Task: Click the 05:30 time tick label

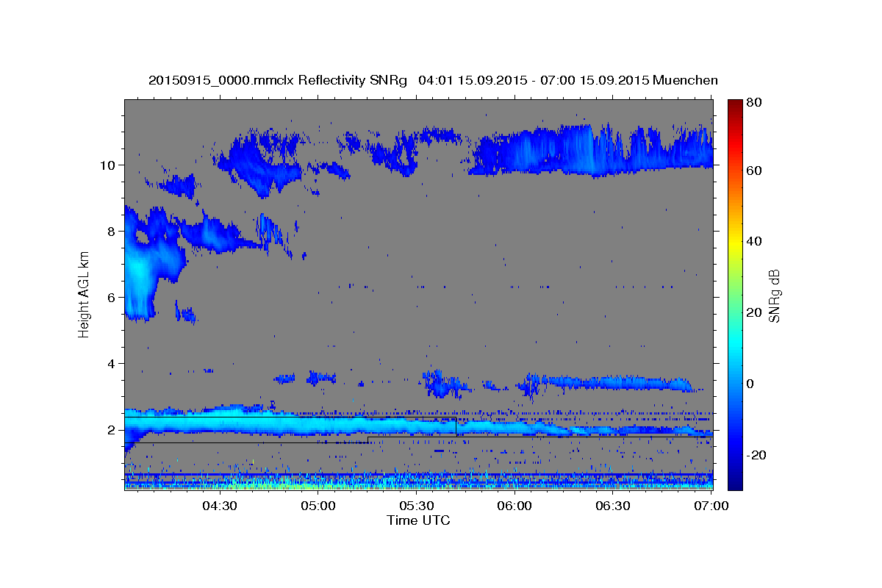Action: (417, 506)
